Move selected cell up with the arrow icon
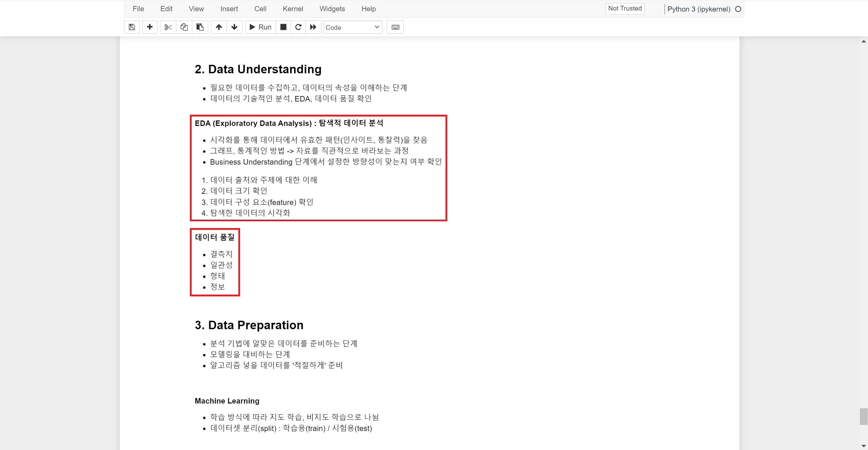Image resolution: width=868 pixels, height=450 pixels. [x=219, y=27]
